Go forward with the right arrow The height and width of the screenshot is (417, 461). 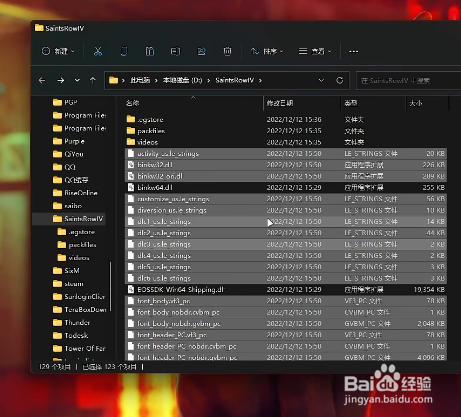pos(61,80)
